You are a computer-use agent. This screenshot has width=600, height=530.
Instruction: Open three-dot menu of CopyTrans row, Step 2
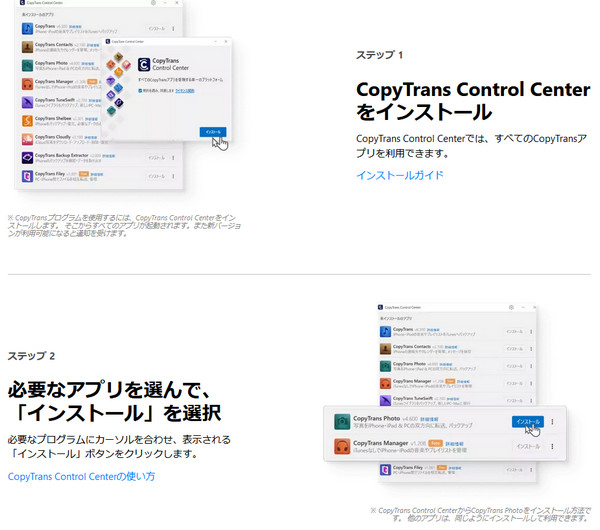coord(531,331)
